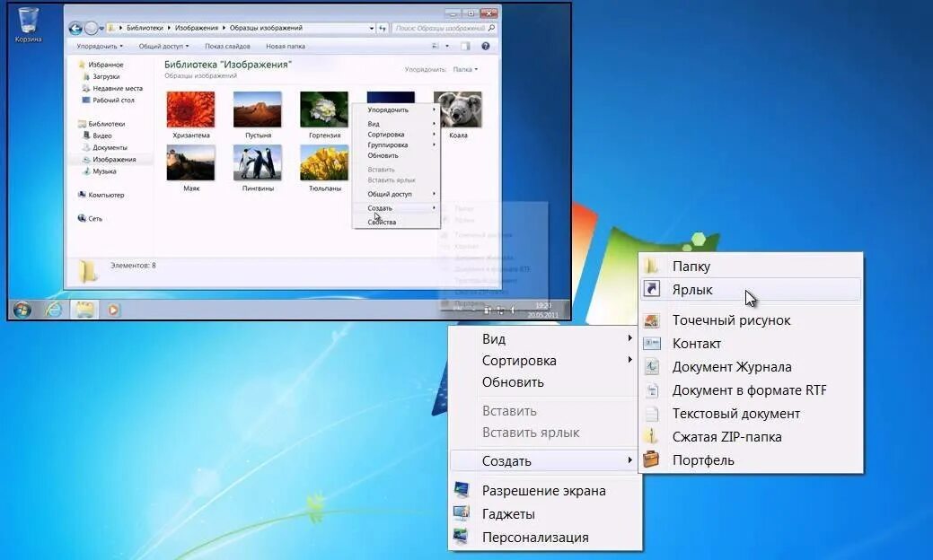933x560 pixels.
Task: Choose Обновить in the enlarged desktop menu
Action: tap(513, 382)
